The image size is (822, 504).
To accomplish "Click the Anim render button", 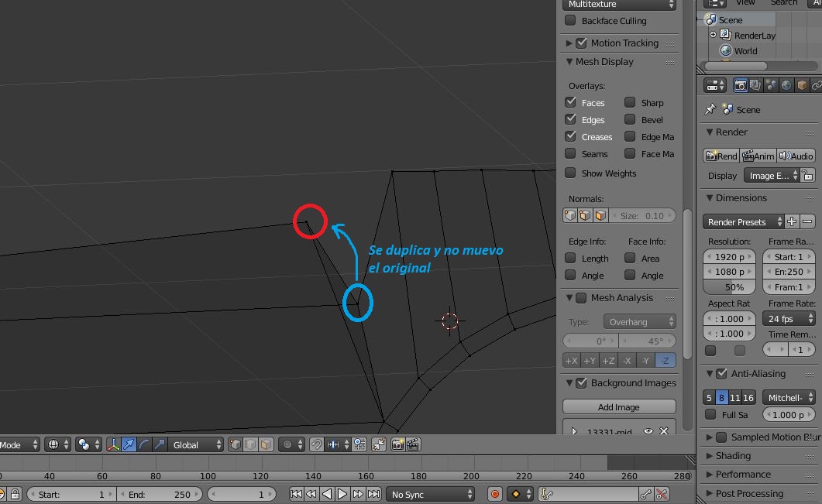I will (x=758, y=156).
